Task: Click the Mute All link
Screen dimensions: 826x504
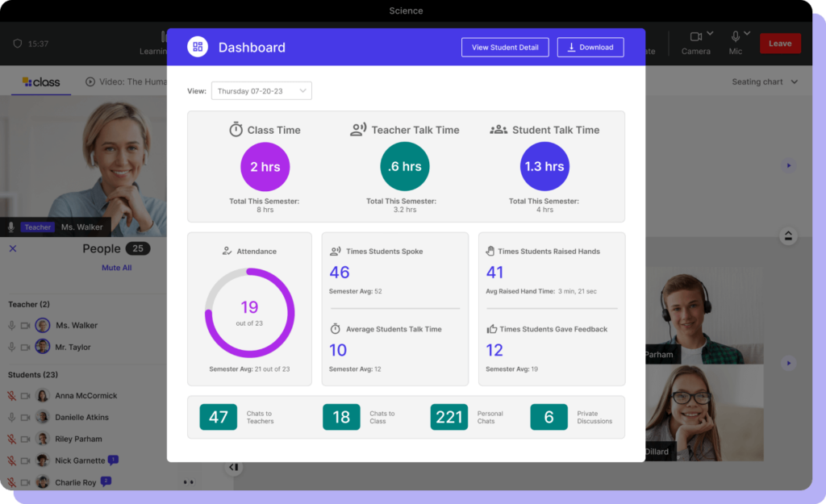Action: pos(115,267)
